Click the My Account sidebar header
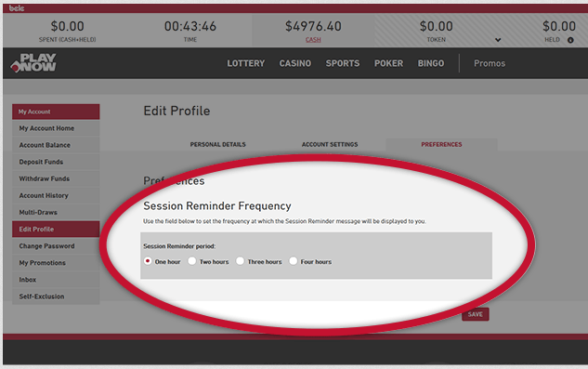588x369 pixels. (56, 112)
